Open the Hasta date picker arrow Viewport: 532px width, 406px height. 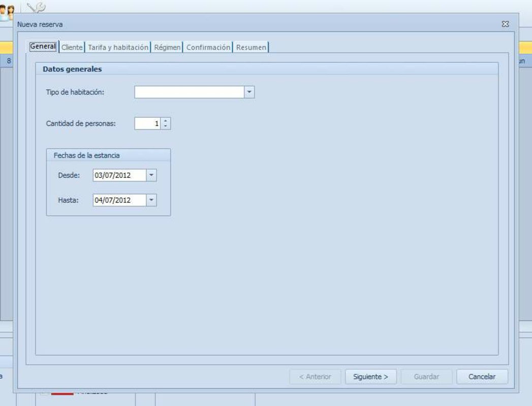pyautogui.click(x=151, y=200)
